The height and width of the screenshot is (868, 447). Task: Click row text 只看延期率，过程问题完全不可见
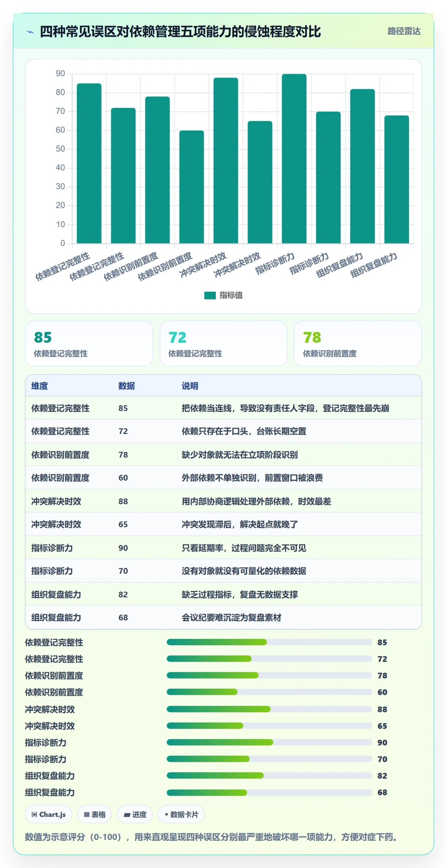click(x=244, y=548)
